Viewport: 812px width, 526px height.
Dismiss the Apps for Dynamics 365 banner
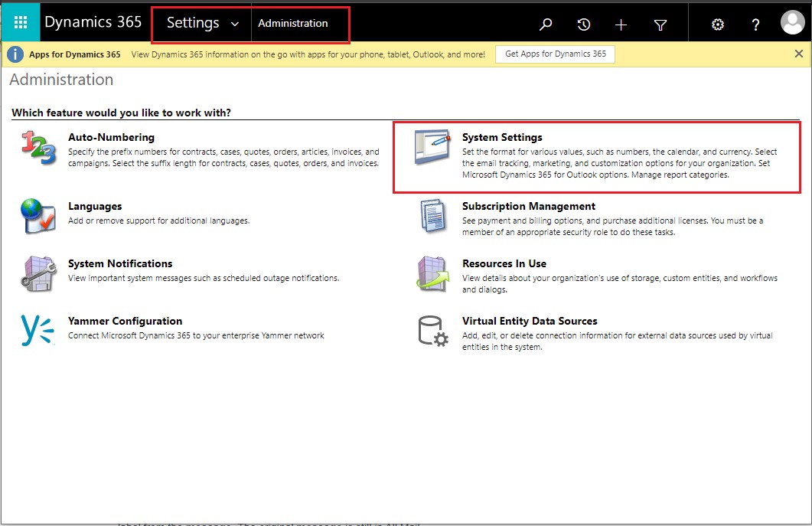coord(798,54)
